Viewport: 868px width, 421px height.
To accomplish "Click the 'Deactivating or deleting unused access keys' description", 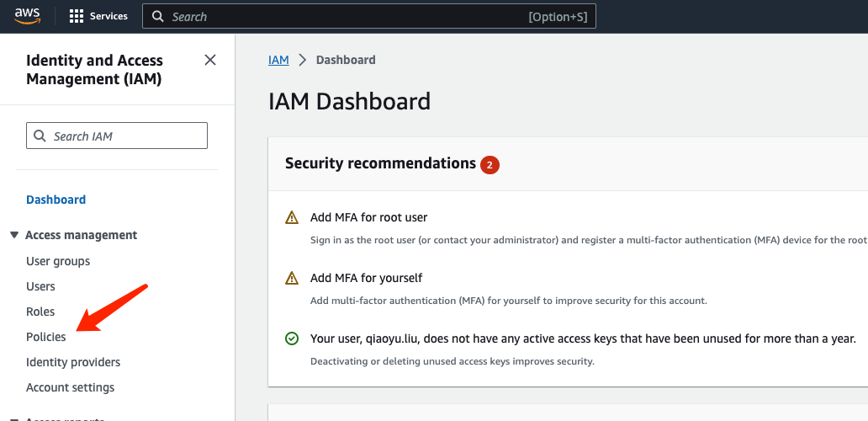I will tap(453, 362).
